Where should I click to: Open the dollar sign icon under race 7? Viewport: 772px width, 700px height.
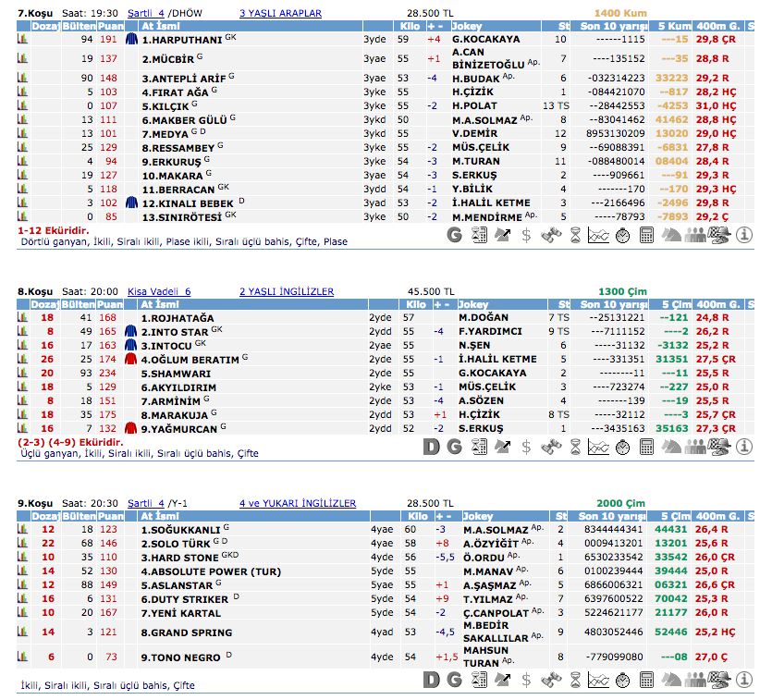tap(526, 236)
